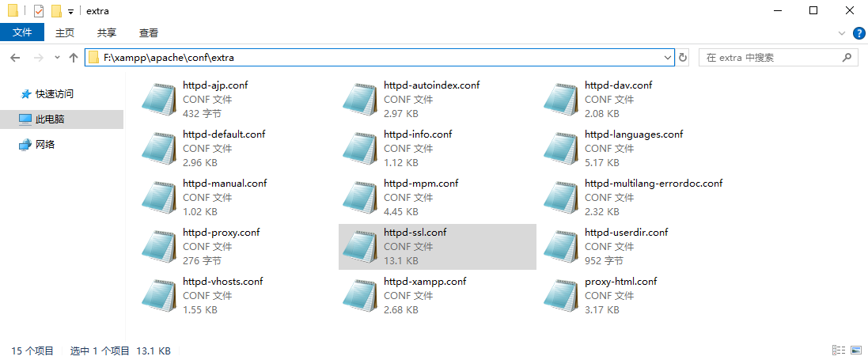Viewport: 868px width, 360px height.
Task: Click the httpd-mpm.conf file name
Action: (x=421, y=183)
